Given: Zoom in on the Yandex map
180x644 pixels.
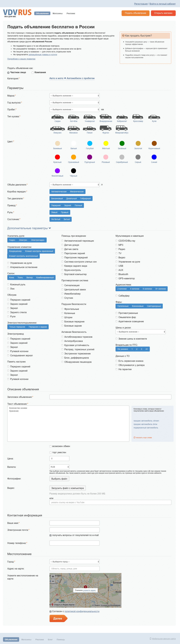Looking at the screenshot, I should (x=53, y=576).
